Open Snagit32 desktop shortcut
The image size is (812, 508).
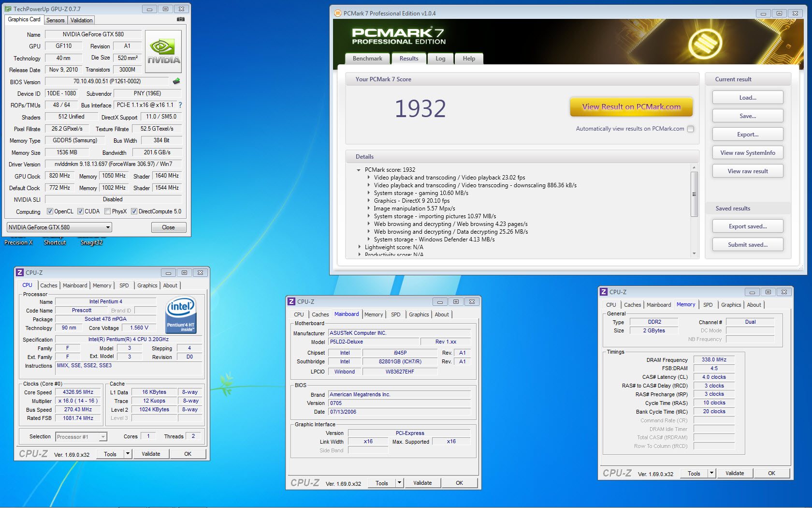tap(91, 242)
